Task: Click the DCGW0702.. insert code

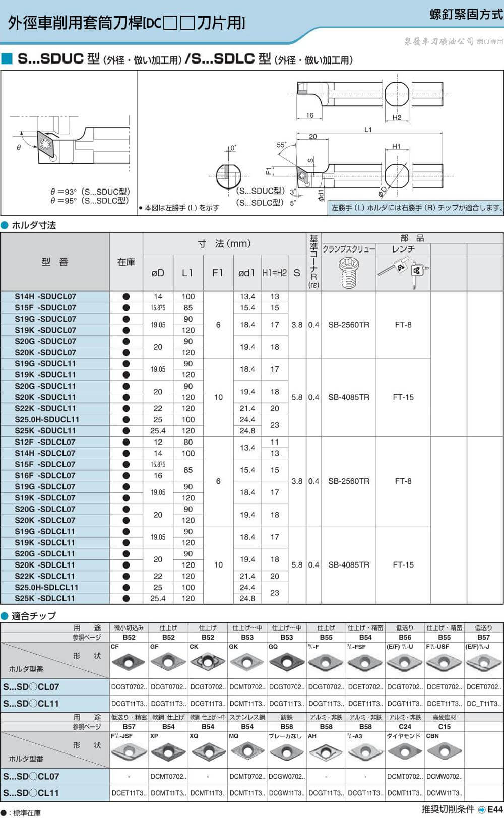Action: click(287, 777)
